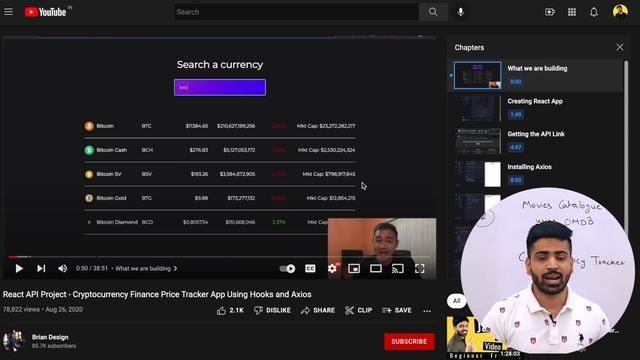Open the player settings gear
This screenshot has height=360, width=640.
[332, 268]
